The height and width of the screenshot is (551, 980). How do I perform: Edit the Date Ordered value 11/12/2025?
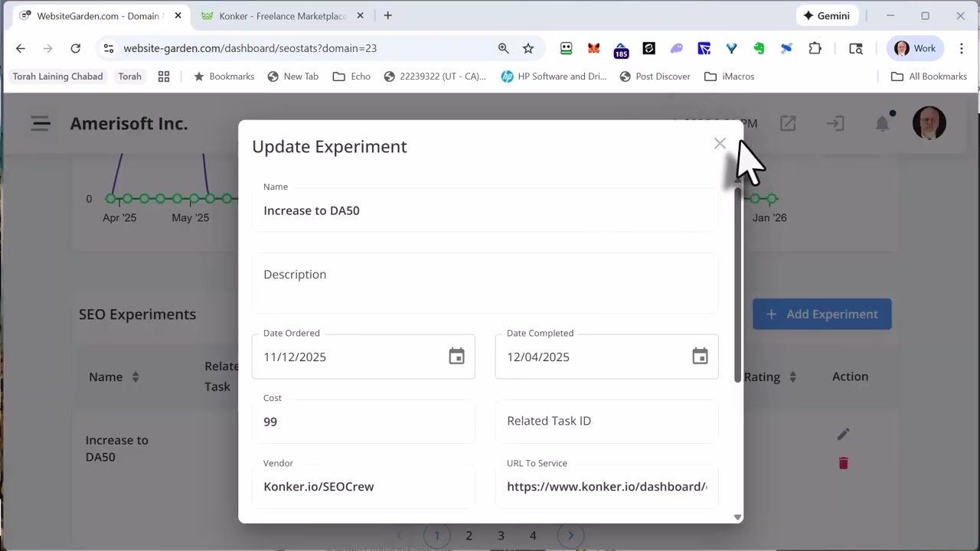(x=295, y=357)
